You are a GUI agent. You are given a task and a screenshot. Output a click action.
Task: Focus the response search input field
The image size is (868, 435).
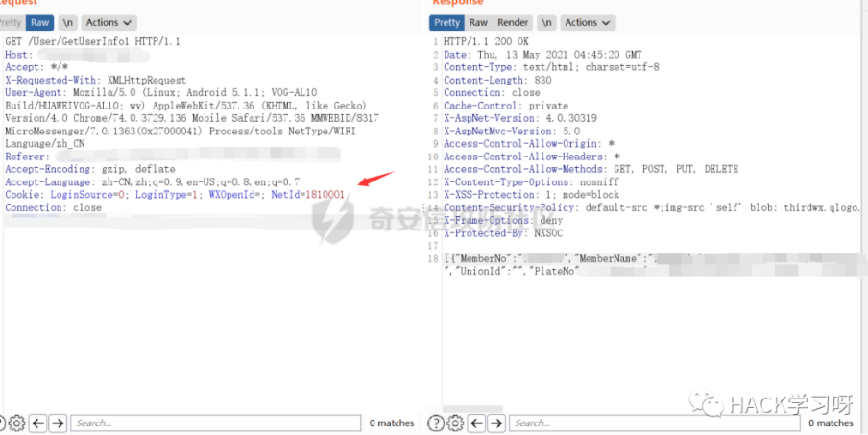(654, 423)
